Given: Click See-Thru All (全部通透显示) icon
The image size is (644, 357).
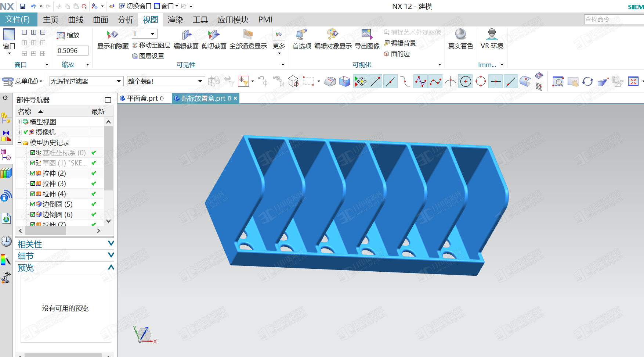Looking at the screenshot, I should pyautogui.click(x=248, y=35).
